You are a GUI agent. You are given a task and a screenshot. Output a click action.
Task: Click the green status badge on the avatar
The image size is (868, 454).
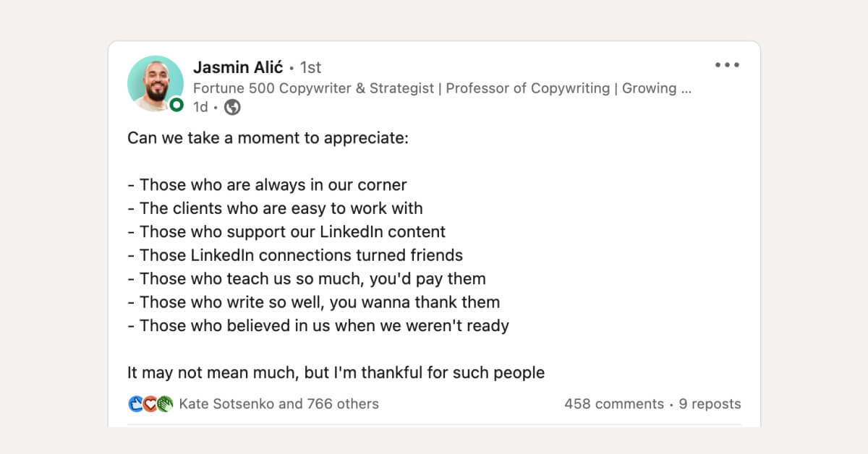[176, 106]
